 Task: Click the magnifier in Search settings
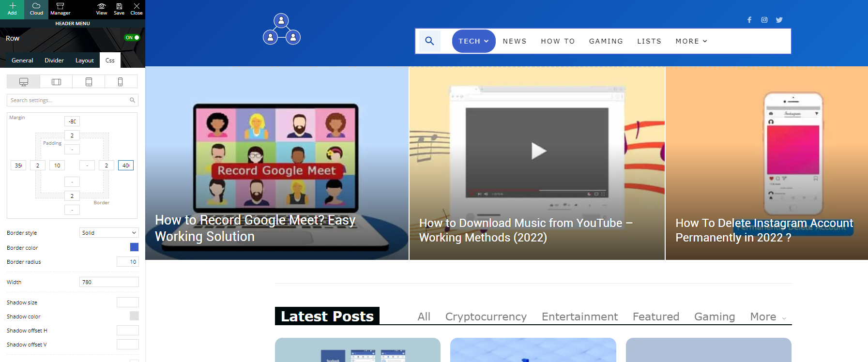pyautogui.click(x=132, y=100)
